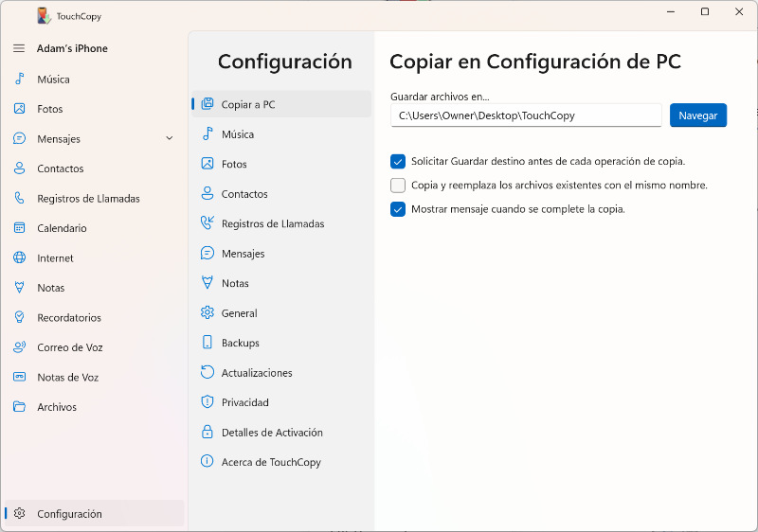Select Calendario label in left sidebar
Image resolution: width=758 pixels, height=532 pixels.
click(x=62, y=228)
